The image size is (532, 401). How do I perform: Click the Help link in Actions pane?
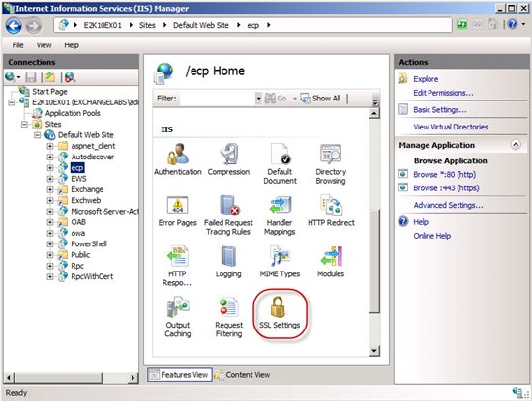coord(421,222)
